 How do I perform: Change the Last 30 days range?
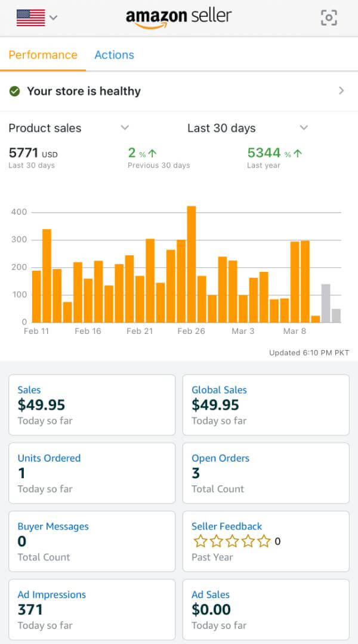pos(304,128)
